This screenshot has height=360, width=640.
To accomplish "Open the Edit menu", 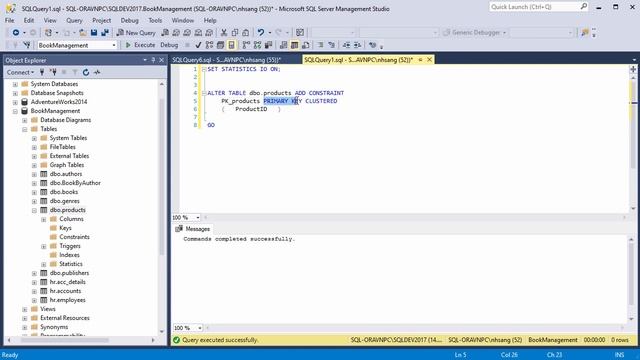I will [29, 20].
